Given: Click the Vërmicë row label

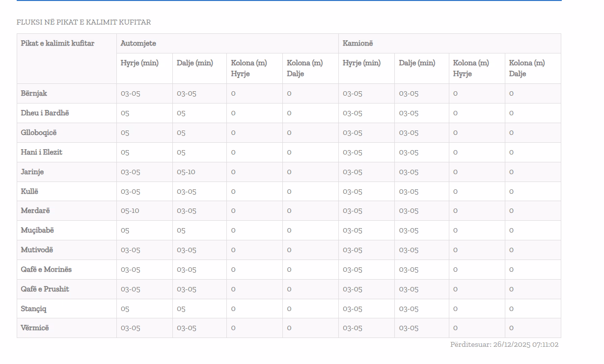Looking at the screenshot, I should (34, 328).
